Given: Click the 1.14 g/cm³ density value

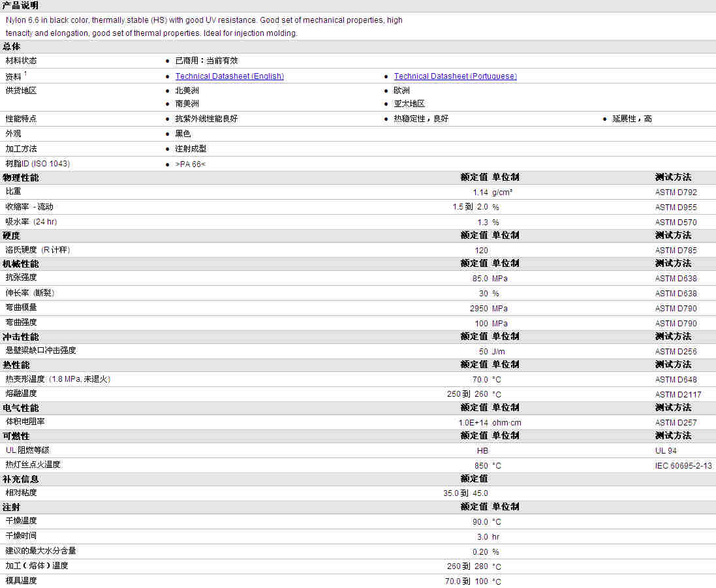Looking at the screenshot, I should click(493, 193).
